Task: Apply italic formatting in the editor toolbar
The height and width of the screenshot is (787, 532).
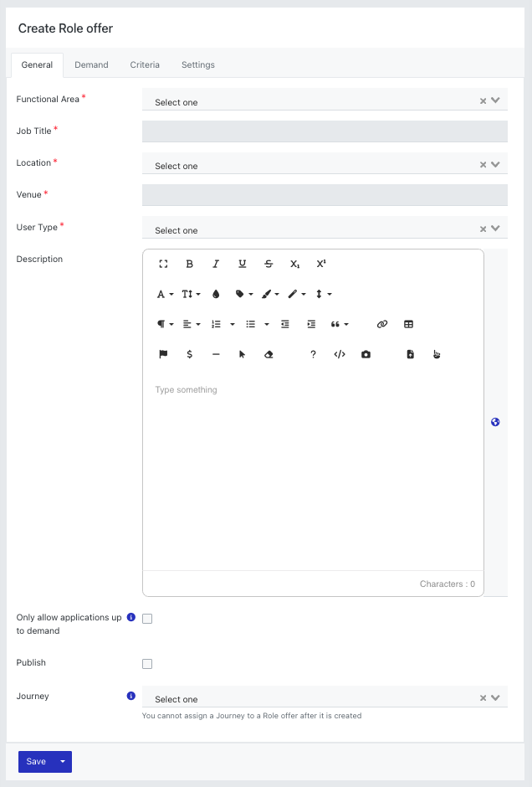Action: (x=216, y=264)
